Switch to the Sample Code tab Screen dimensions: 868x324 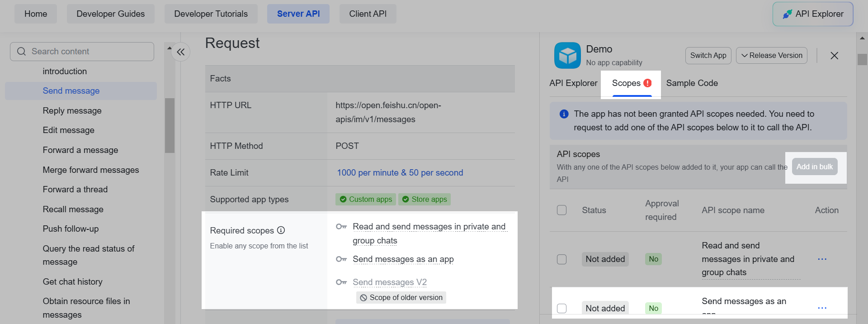(692, 83)
